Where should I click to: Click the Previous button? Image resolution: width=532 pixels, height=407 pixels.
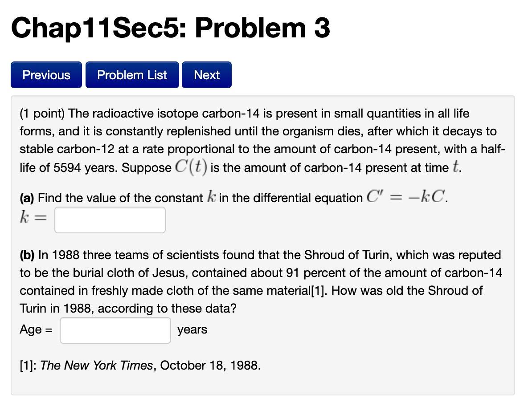coord(46,75)
